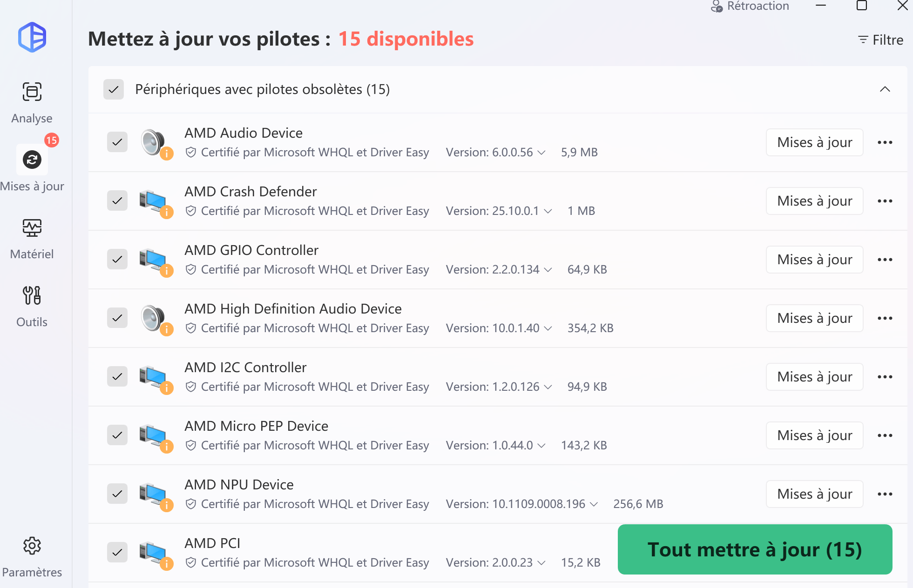Update the AMD Audio Device driver
The height and width of the screenshot is (588, 913).
click(x=815, y=142)
